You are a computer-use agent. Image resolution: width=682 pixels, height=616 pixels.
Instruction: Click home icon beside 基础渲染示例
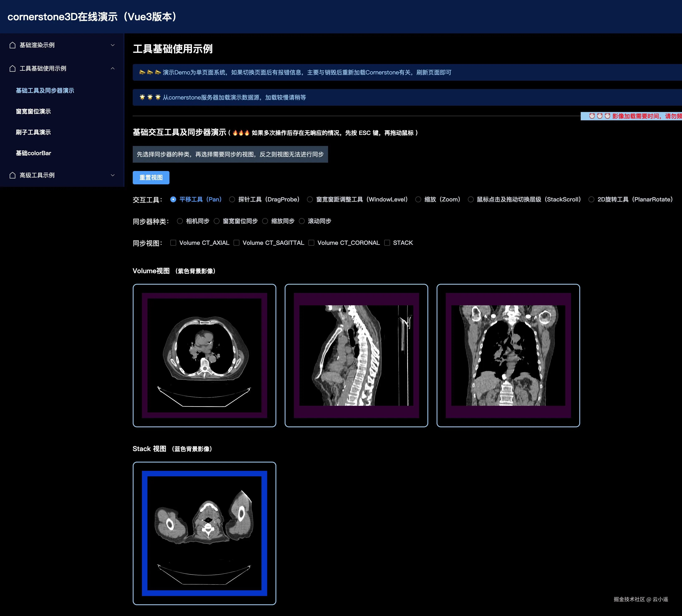point(13,45)
